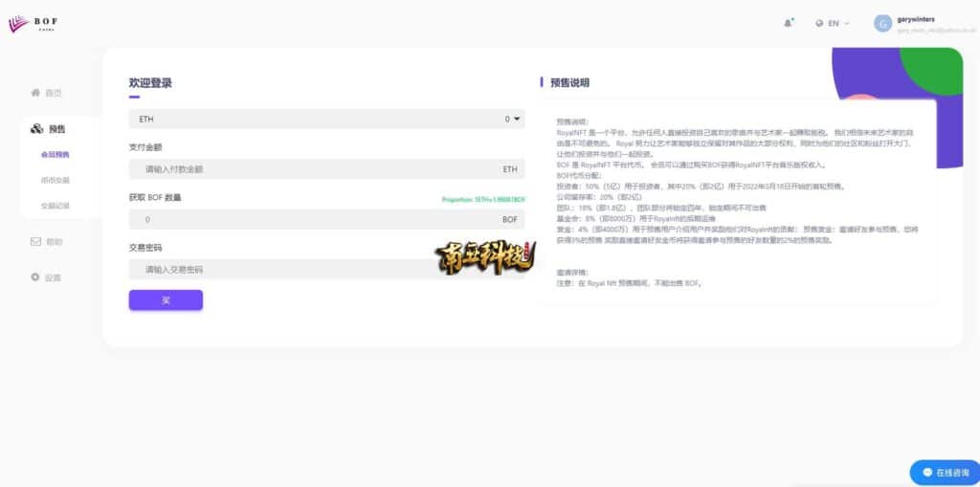Click the 预售 presale coins icon

click(x=37, y=129)
